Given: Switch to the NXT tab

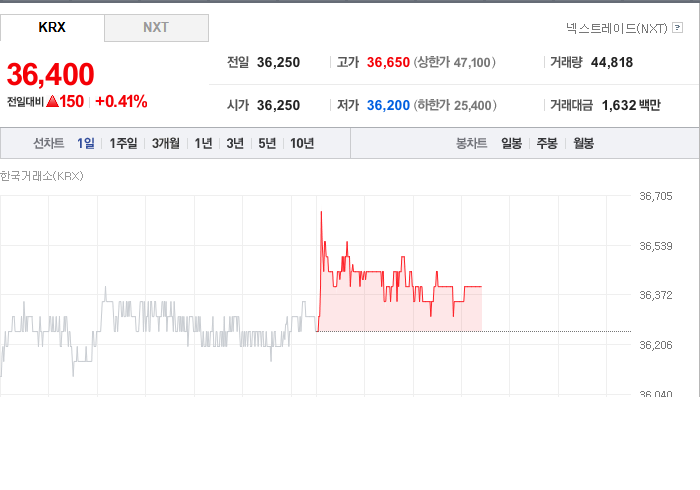Looking at the screenshot, I should click(x=156, y=28).
